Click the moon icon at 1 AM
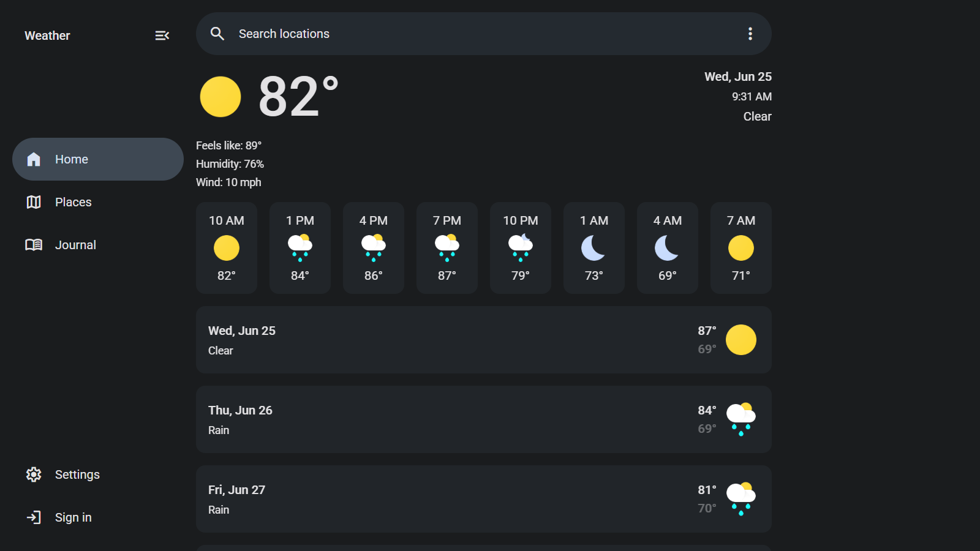Image resolution: width=980 pixels, height=551 pixels. (594, 248)
